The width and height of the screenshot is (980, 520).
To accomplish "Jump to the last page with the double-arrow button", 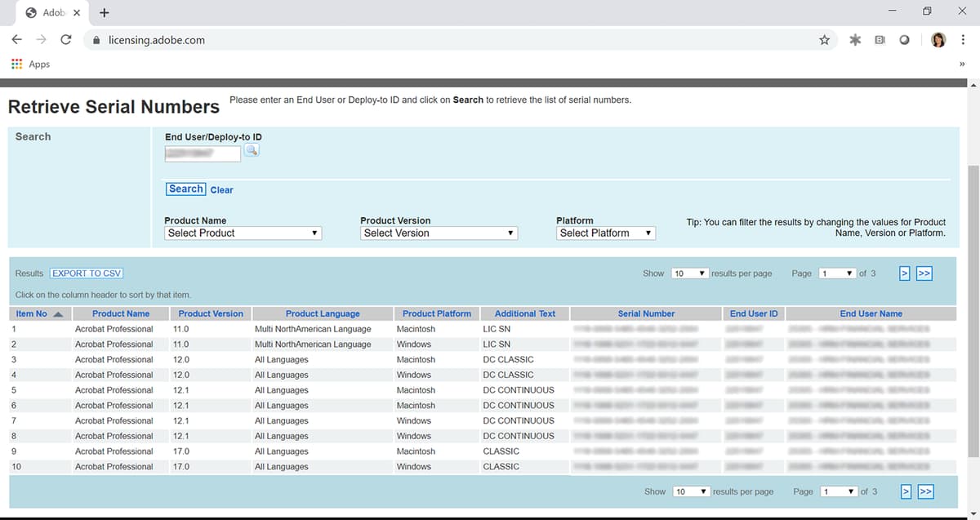I will [x=925, y=273].
